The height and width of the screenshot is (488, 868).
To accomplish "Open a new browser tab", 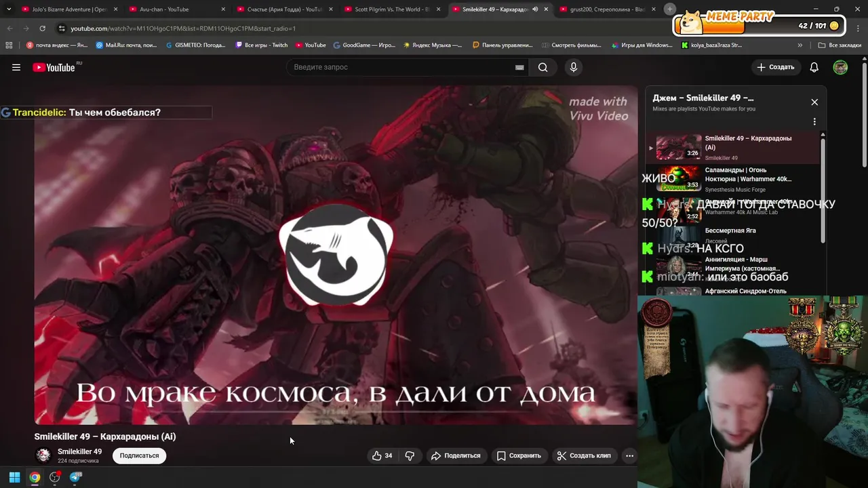I will coord(669,9).
